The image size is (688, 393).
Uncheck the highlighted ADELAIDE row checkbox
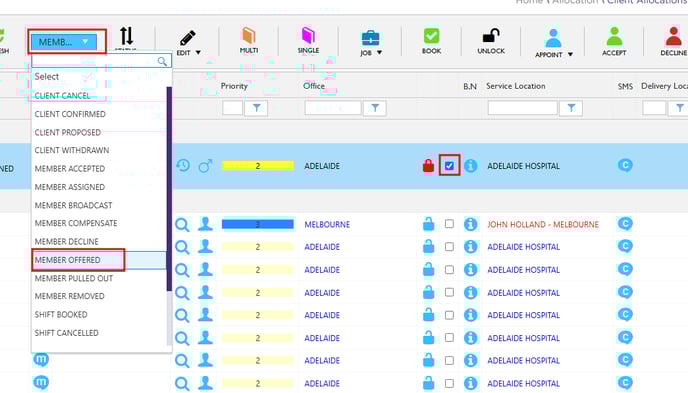(x=449, y=166)
